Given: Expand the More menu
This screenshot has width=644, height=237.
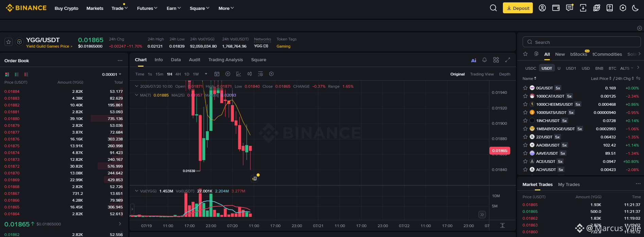Looking at the screenshot, I should pyautogui.click(x=226, y=8).
